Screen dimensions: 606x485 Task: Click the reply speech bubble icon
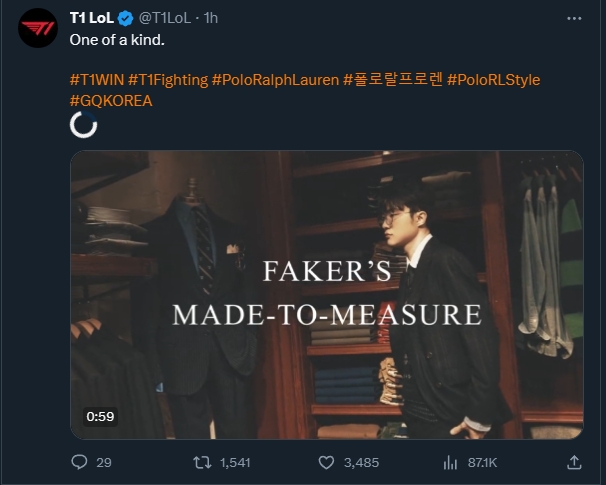coord(81,462)
